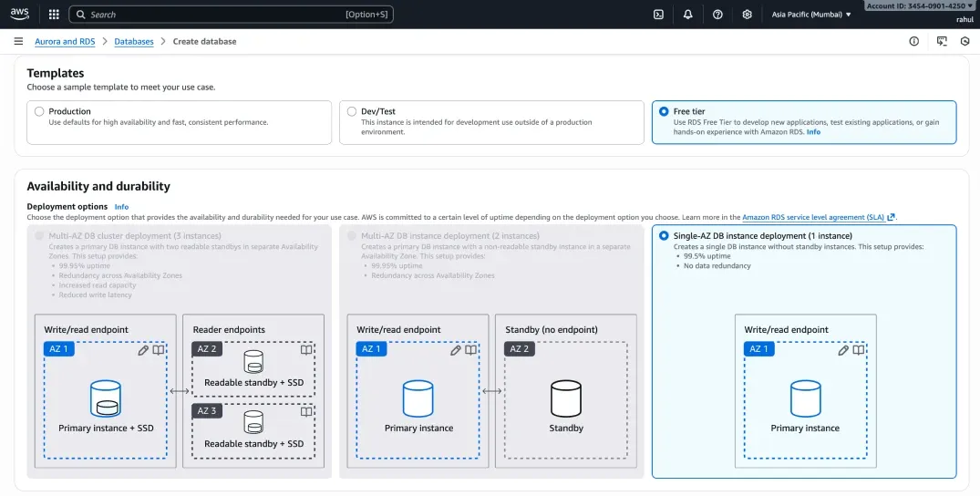This screenshot has width=980, height=496.
Task: Select Single-AZ DB instance deployment radio
Action: (664, 236)
